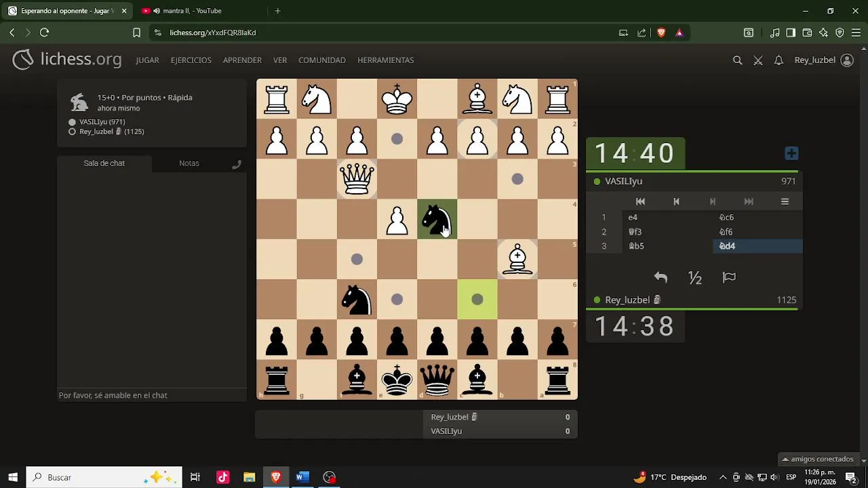Viewport: 868px width, 488px height.
Task: Capture the white queen on f3
Action: [x=357, y=179]
